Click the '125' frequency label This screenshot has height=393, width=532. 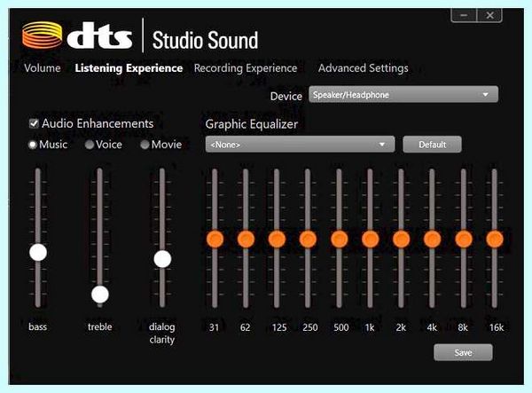point(279,327)
